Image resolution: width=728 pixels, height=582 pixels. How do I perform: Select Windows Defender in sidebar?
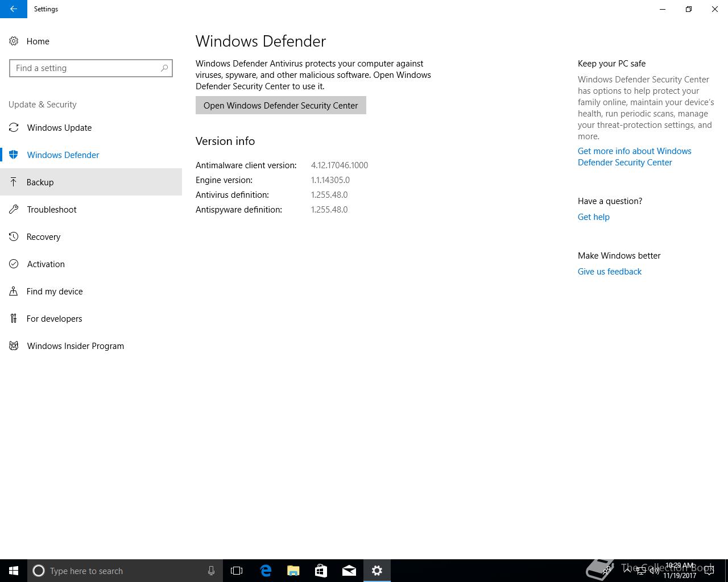(x=91, y=155)
